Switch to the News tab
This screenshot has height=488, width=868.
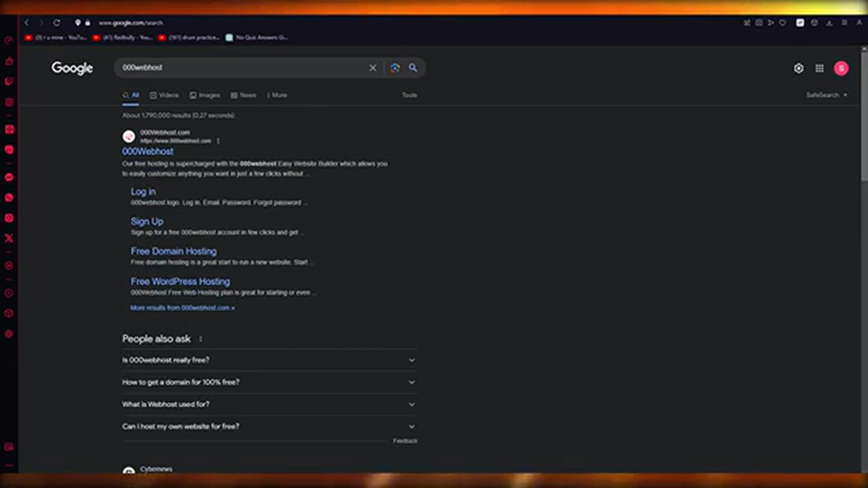tap(244, 95)
